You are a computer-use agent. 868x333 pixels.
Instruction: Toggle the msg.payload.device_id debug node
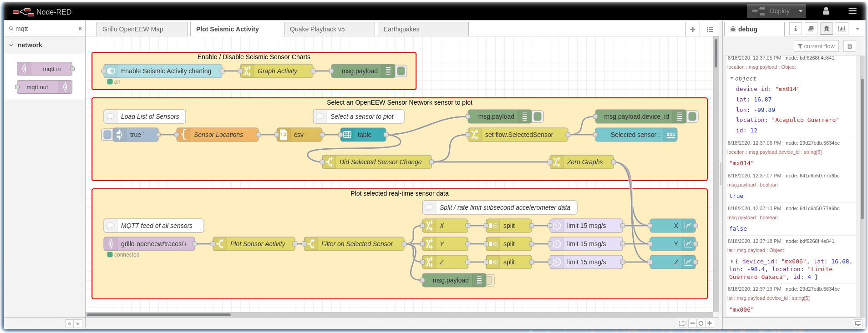(x=692, y=116)
